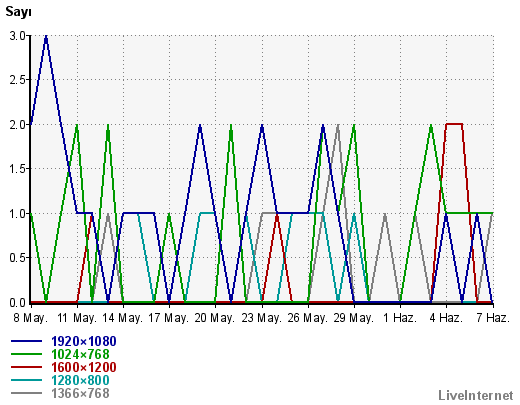
Task: Select the 20 May. axis label
Action: pos(215,318)
